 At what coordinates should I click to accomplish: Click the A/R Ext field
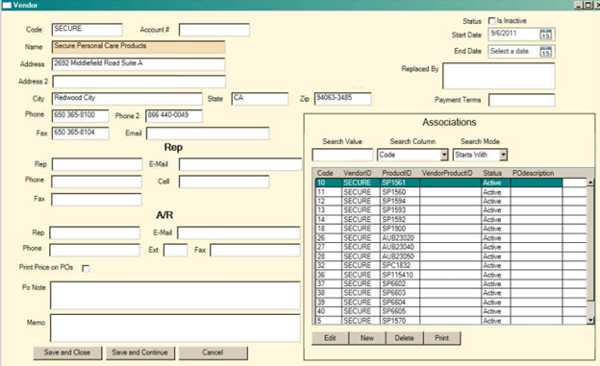coord(175,250)
